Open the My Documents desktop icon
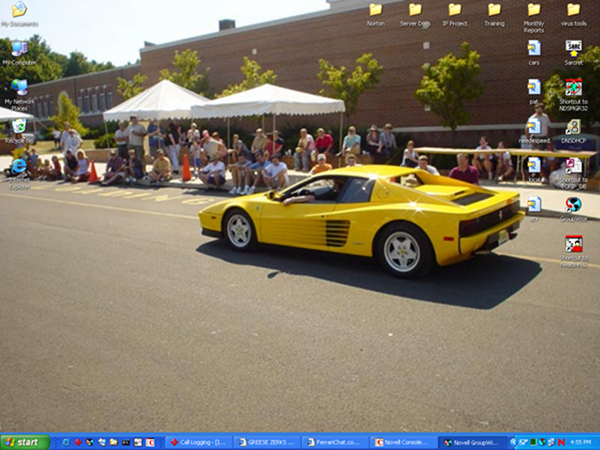 click(19, 15)
